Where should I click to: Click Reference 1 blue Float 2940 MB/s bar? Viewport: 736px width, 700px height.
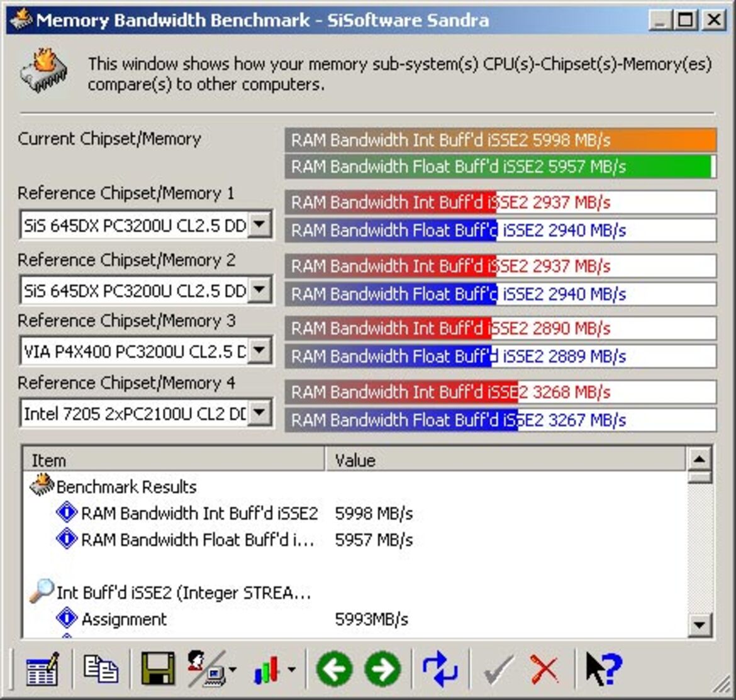coord(500,230)
